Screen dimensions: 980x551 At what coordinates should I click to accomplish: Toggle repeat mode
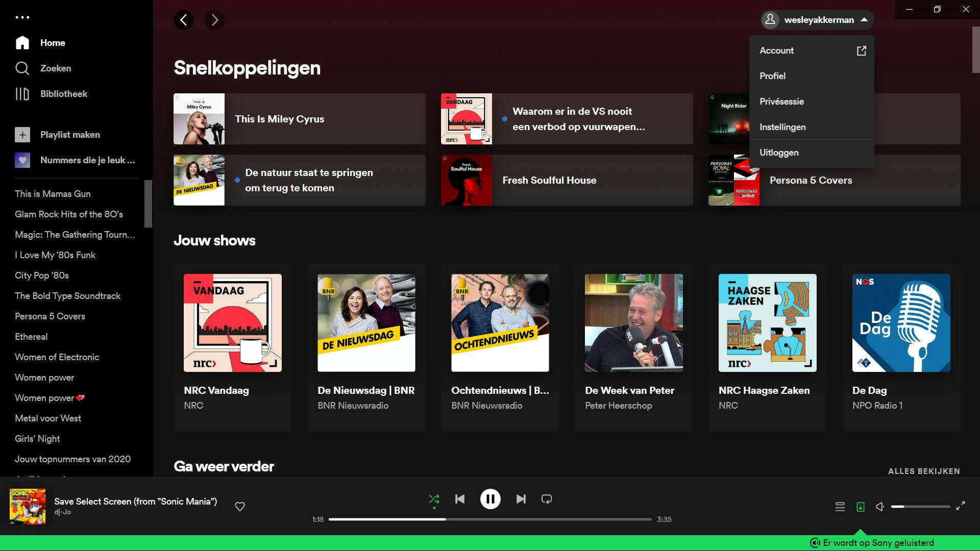546,499
